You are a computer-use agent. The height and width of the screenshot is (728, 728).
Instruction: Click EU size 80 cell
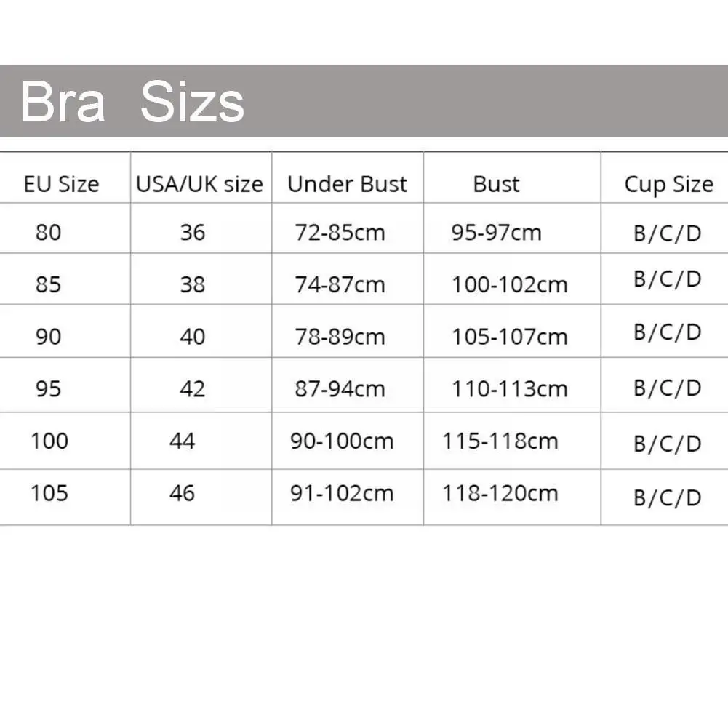(x=48, y=233)
